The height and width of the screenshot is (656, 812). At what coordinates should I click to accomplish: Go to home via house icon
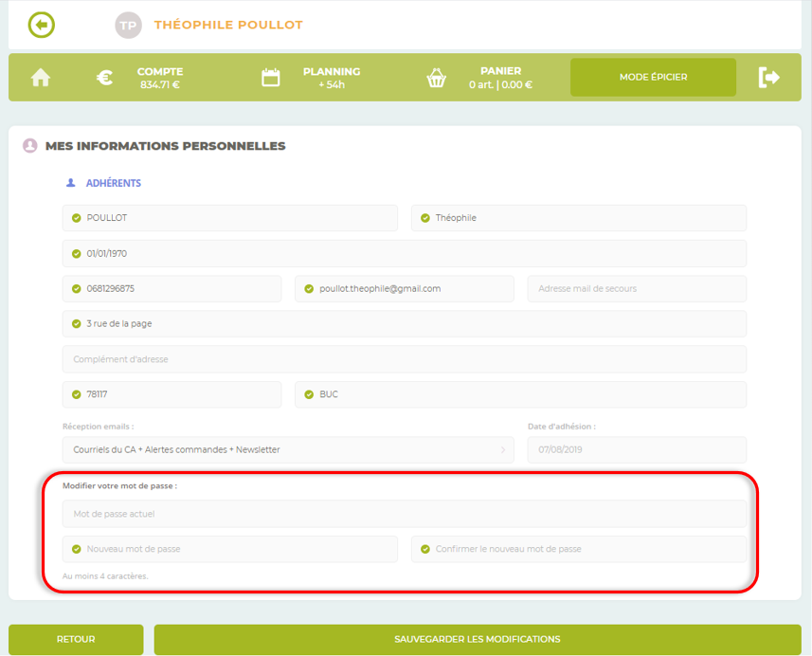click(41, 78)
